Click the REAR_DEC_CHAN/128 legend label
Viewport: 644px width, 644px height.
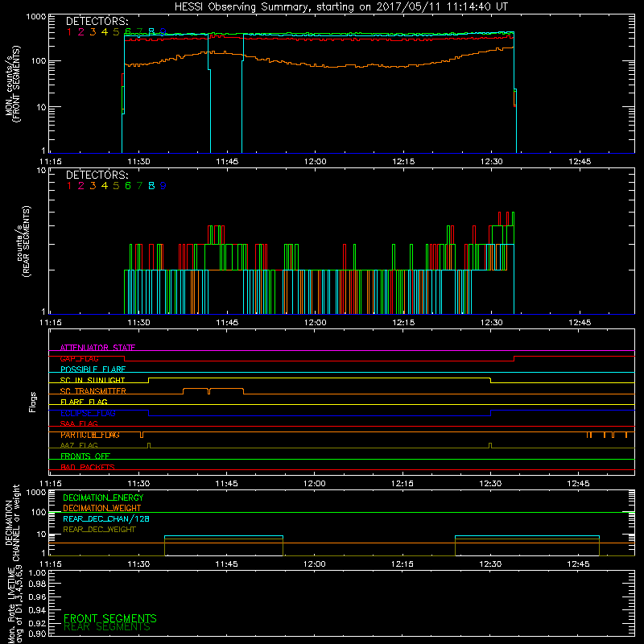coord(106,518)
